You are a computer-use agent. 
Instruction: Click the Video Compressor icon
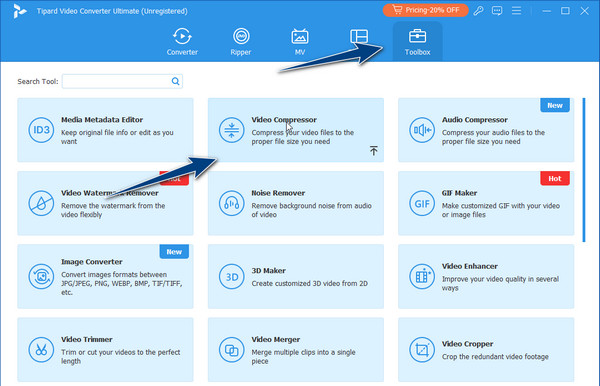(x=232, y=130)
